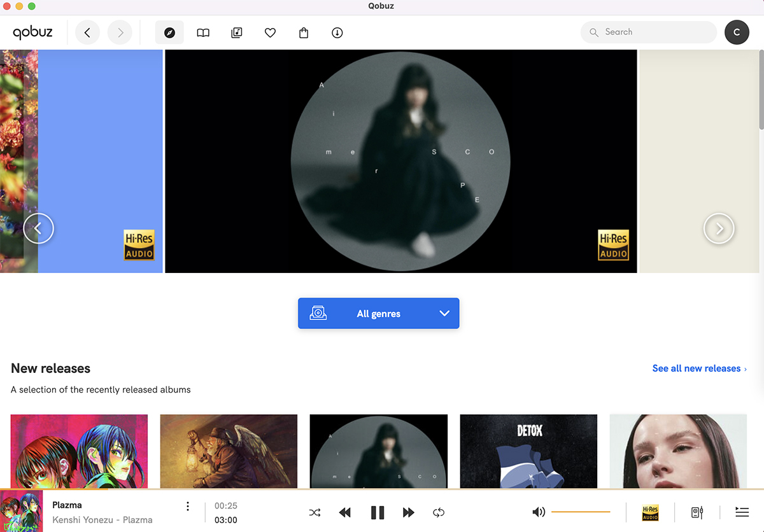Open Favorites heart icon

270,32
